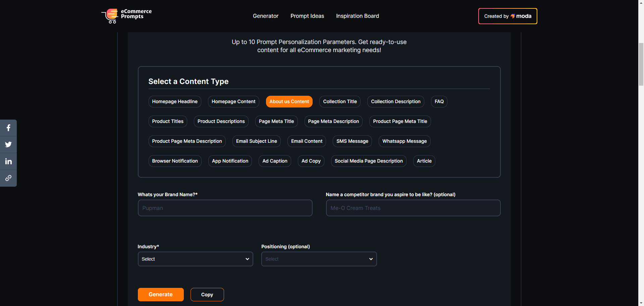644x306 pixels.
Task: Select Collection Description content type
Action: [x=396, y=101]
